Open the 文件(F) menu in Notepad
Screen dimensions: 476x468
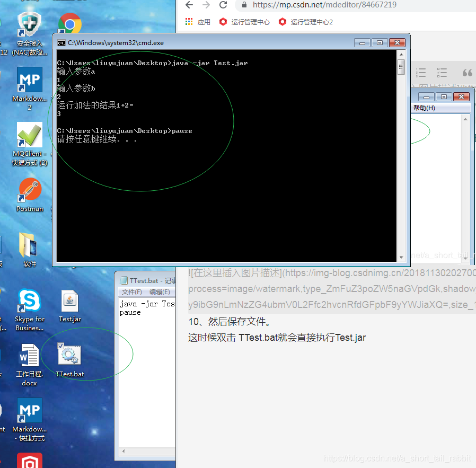(x=132, y=292)
